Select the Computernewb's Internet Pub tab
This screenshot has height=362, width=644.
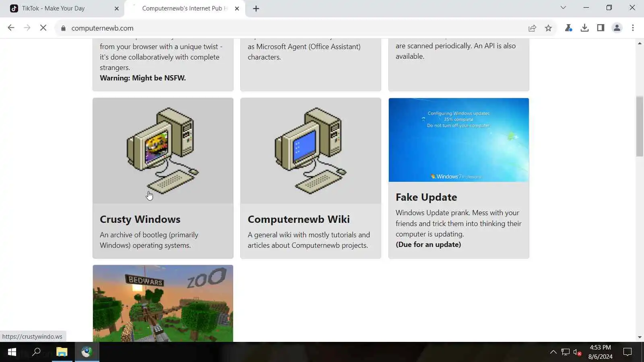point(185,8)
